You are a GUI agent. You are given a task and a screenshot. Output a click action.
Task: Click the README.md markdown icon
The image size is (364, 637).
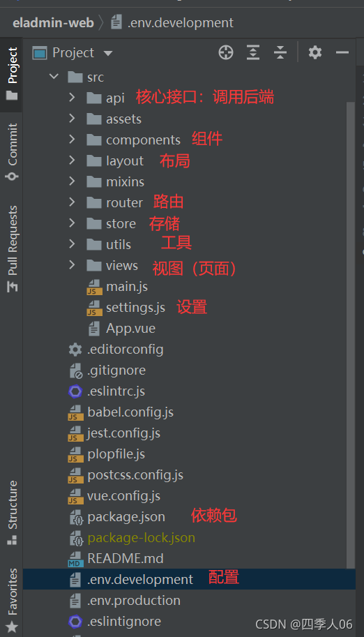click(x=75, y=559)
